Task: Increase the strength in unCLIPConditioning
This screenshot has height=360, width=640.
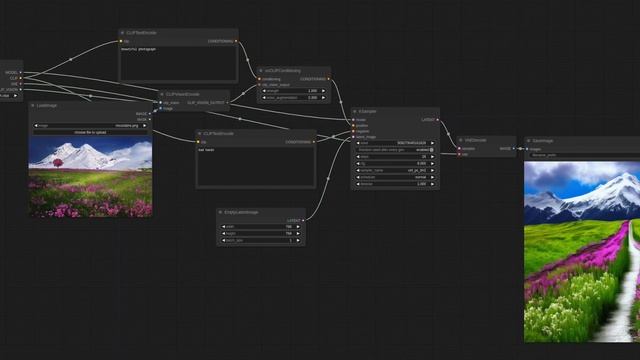Action: tap(324, 91)
